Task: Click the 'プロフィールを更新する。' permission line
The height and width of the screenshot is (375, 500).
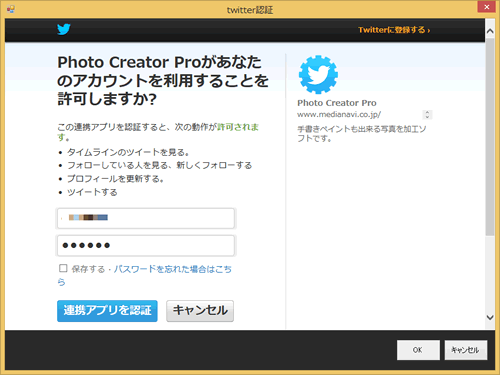Action: coord(115,179)
